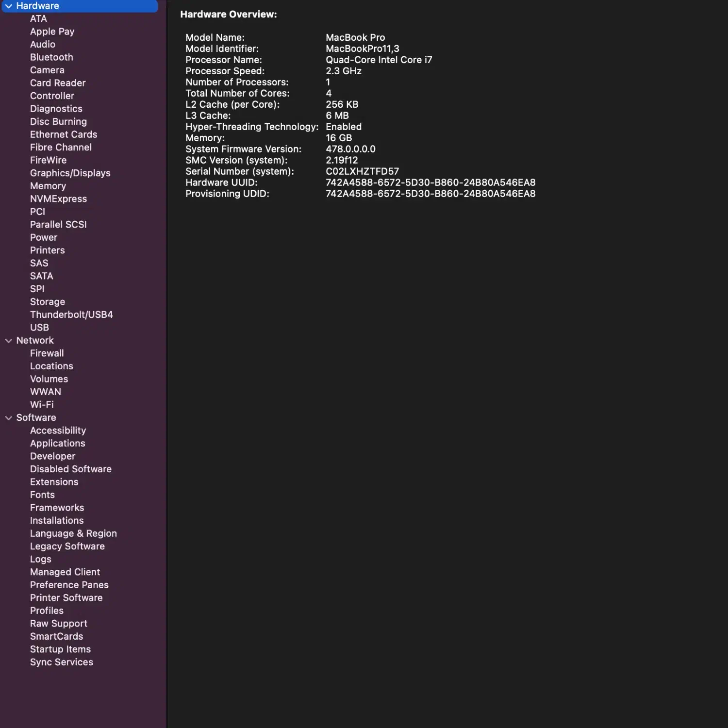Open Wi-Fi under Network
728x728 pixels.
pyautogui.click(x=42, y=405)
